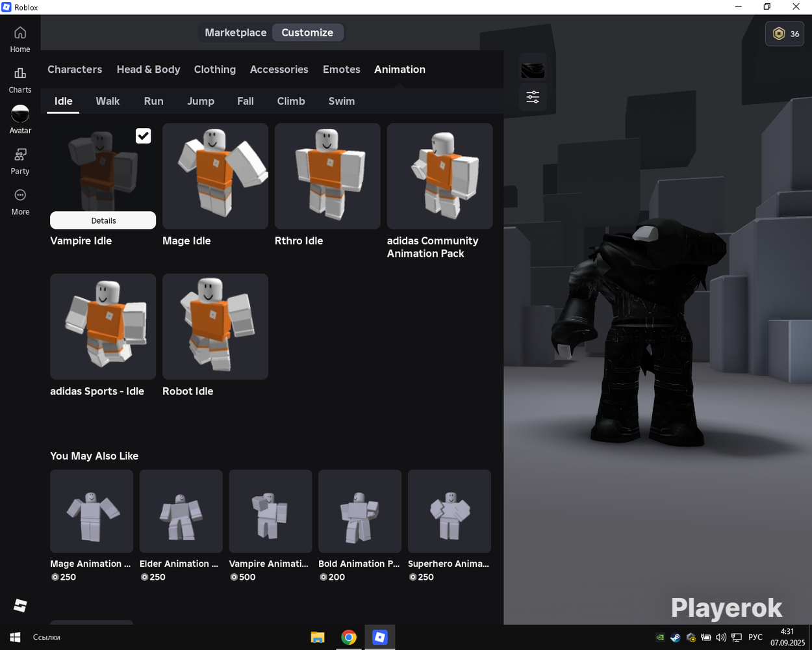The width and height of the screenshot is (812, 650).
Task: Uncheck the Vampire Idle equipped checkbox
Action: pyautogui.click(x=143, y=136)
